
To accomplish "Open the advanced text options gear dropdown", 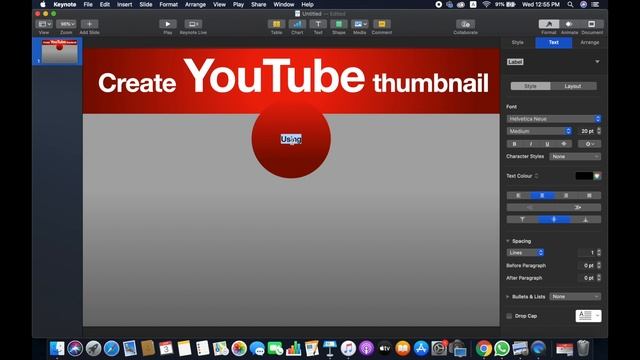I will pos(590,144).
